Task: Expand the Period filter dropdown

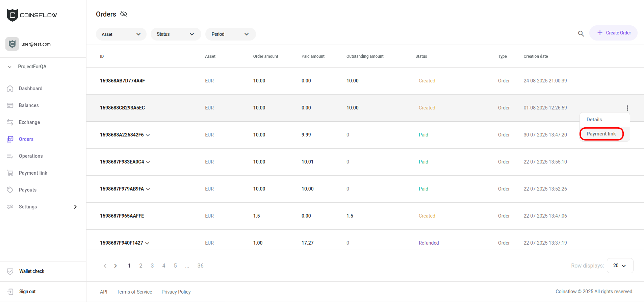Action: pyautogui.click(x=230, y=34)
